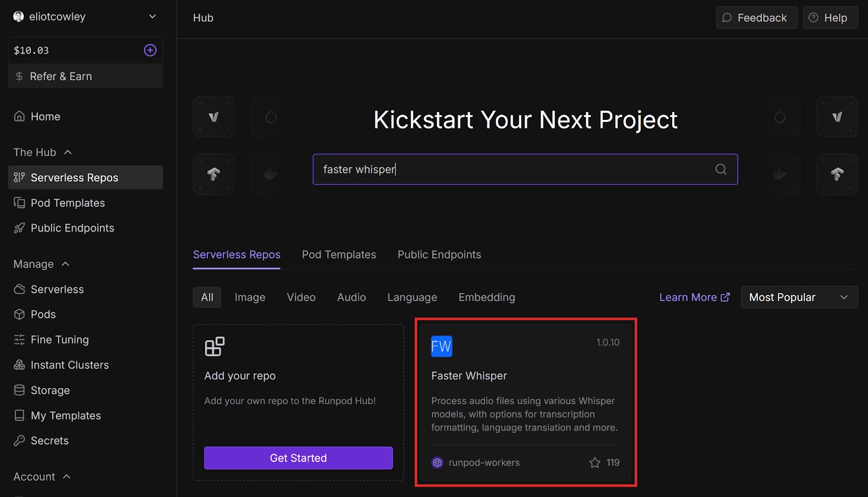The width and height of the screenshot is (868, 497).
Task: Open Instant Clusters in the sidebar
Action: pos(85,365)
